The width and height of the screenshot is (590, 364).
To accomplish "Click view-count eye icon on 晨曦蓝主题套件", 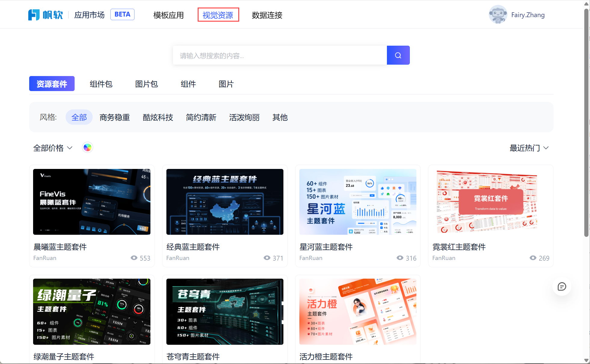I will [x=134, y=258].
